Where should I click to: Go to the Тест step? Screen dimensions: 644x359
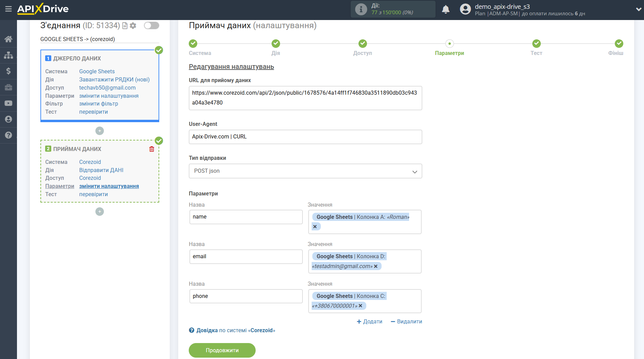point(536,43)
